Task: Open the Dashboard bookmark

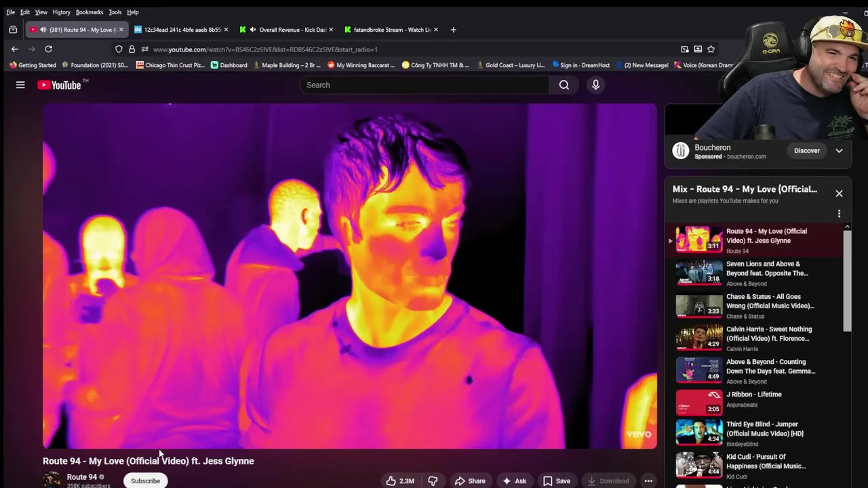Action: pyautogui.click(x=229, y=65)
